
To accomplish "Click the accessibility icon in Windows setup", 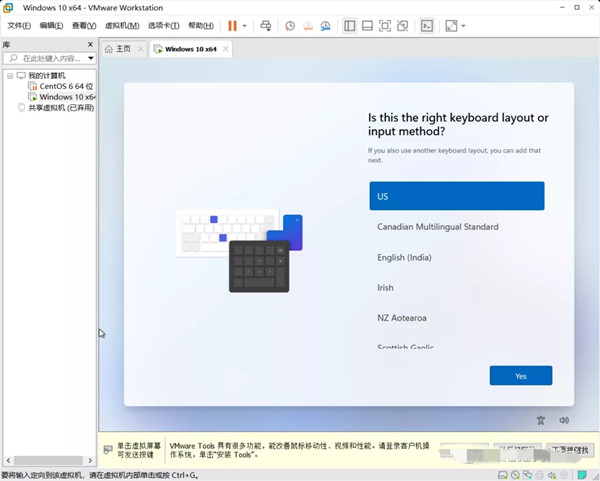I will (x=540, y=421).
